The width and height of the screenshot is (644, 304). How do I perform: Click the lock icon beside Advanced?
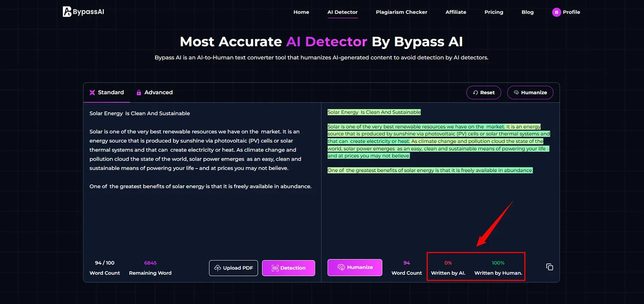139,93
